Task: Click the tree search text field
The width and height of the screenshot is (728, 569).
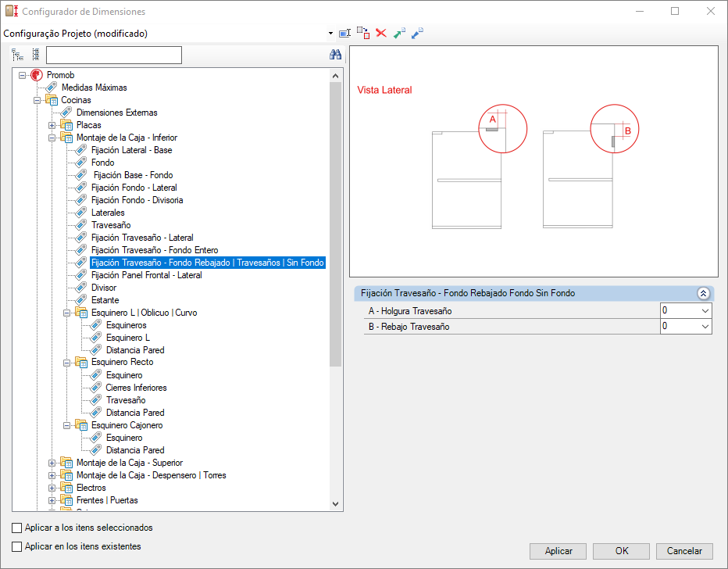Action: click(x=114, y=55)
